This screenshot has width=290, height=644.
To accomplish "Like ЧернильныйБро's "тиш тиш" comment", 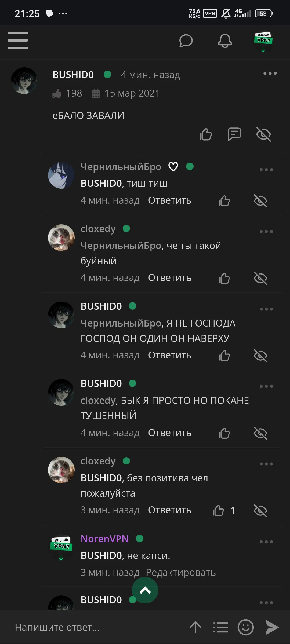I will pos(224,201).
